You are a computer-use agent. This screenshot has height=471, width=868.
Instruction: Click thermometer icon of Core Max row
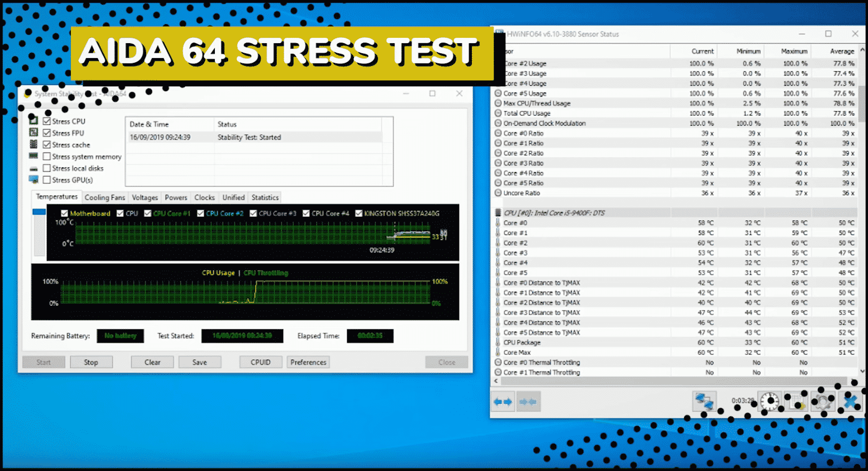click(499, 352)
